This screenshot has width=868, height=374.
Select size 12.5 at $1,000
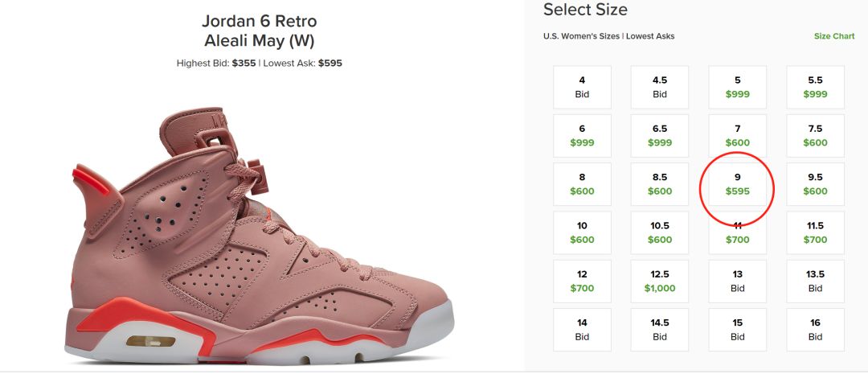[x=660, y=281]
